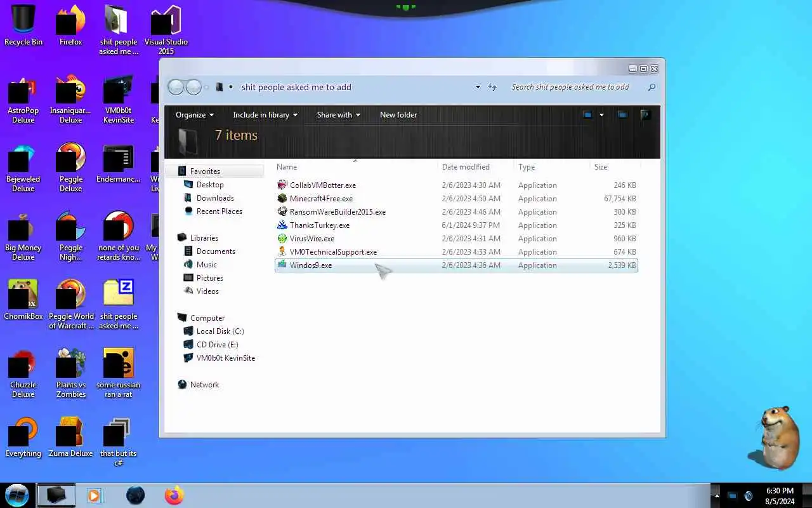Viewport: 812px width, 508px height.
Task: Expand the view options dropdown arrow
Action: pos(601,115)
